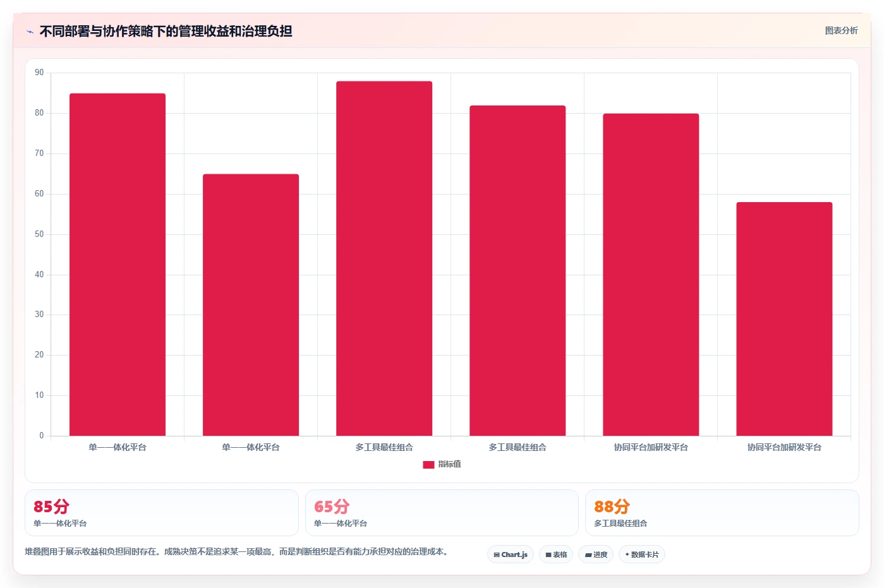Click the x-axis label beneath the 65 bar
Image resolution: width=884 pixels, height=588 pixels.
point(251,447)
